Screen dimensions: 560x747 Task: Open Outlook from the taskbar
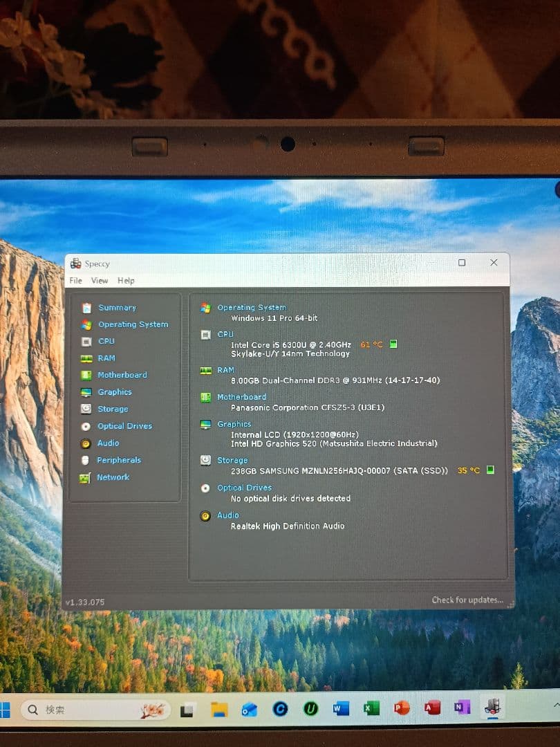pyautogui.click(x=249, y=710)
